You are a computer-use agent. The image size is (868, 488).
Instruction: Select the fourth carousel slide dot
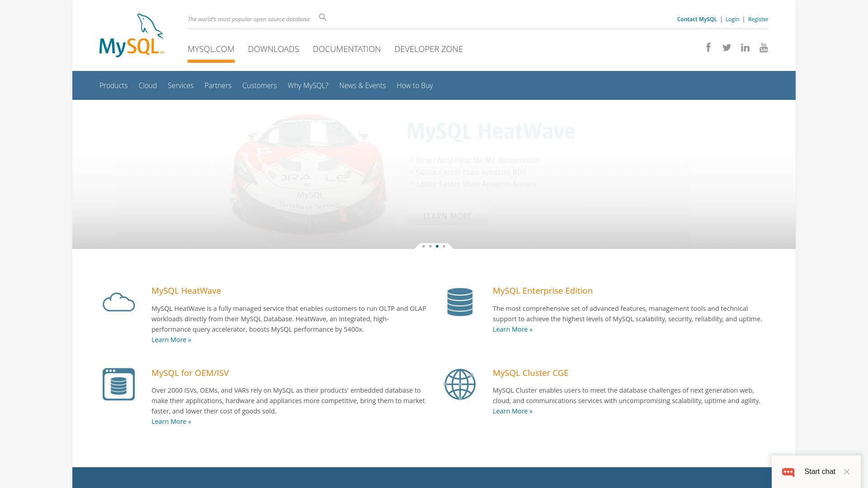click(444, 246)
